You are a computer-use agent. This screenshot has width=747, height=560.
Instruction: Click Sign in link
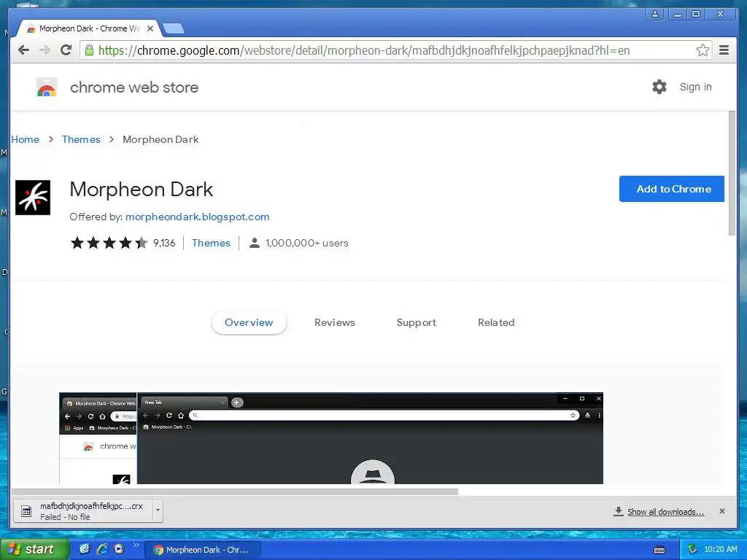pyautogui.click(x=695, y=87)
